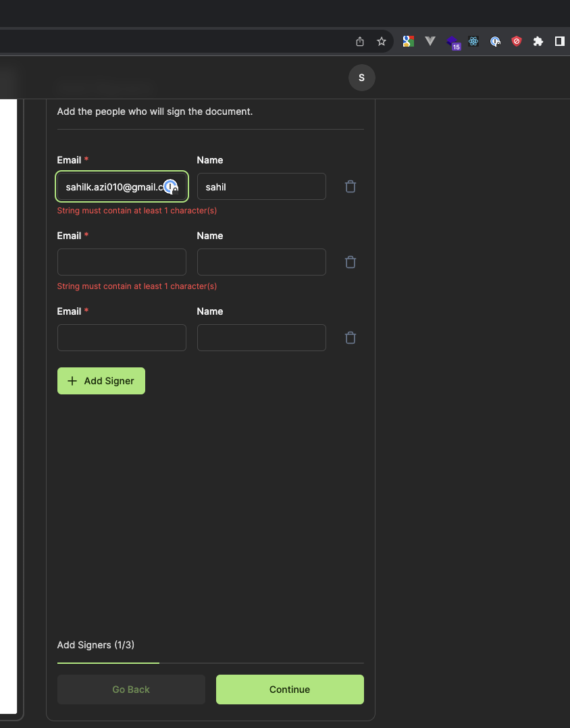Open React Developer Tools extension

pyautogui.click(x=473, y=41)
